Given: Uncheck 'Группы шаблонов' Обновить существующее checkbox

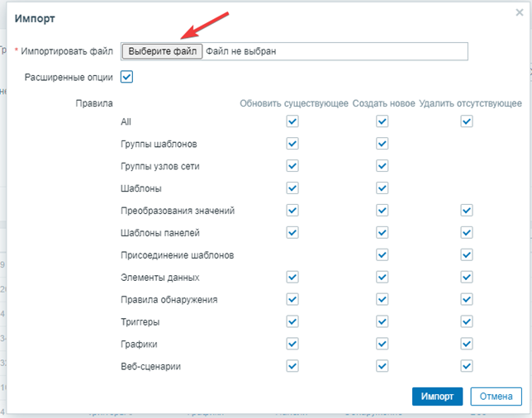Looking at the screenshot, I should 292,144.
